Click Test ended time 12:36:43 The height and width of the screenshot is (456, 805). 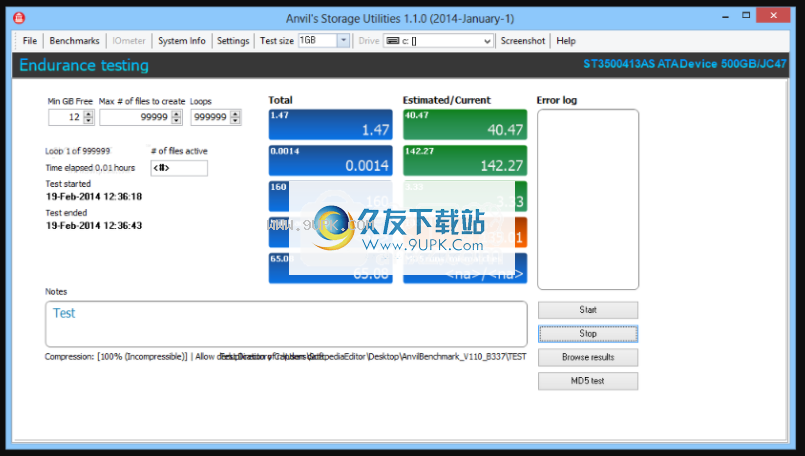[94, 225]
